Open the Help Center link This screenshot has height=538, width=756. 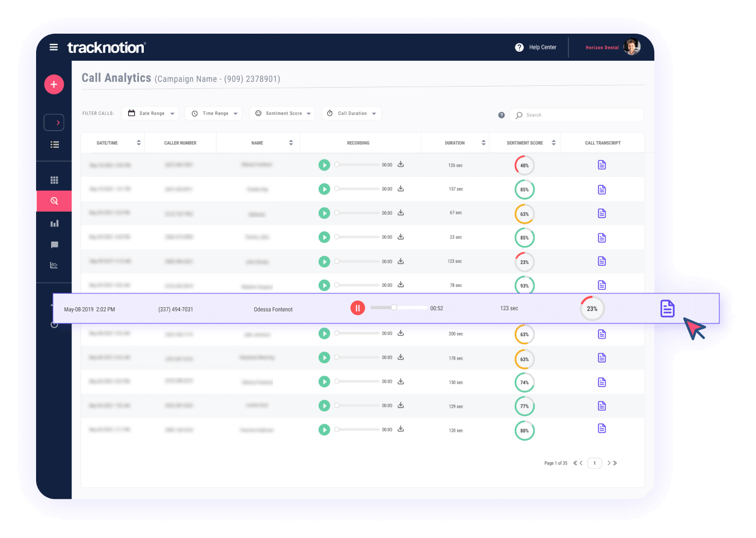pos(536,47)
